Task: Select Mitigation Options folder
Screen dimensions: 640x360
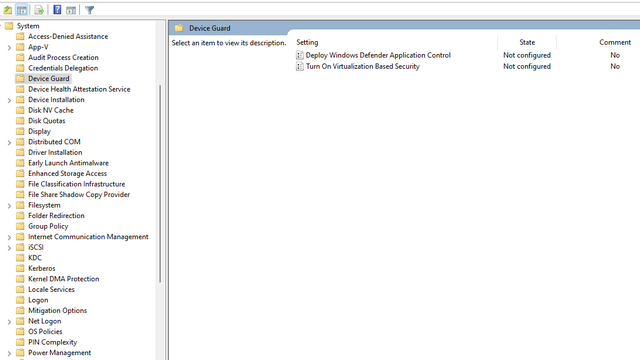Action: 57,311
